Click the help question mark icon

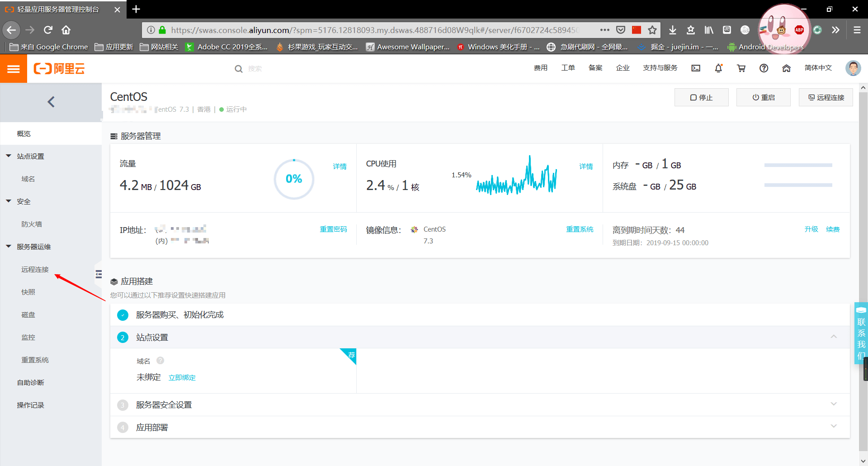click(x=764, y=68)
